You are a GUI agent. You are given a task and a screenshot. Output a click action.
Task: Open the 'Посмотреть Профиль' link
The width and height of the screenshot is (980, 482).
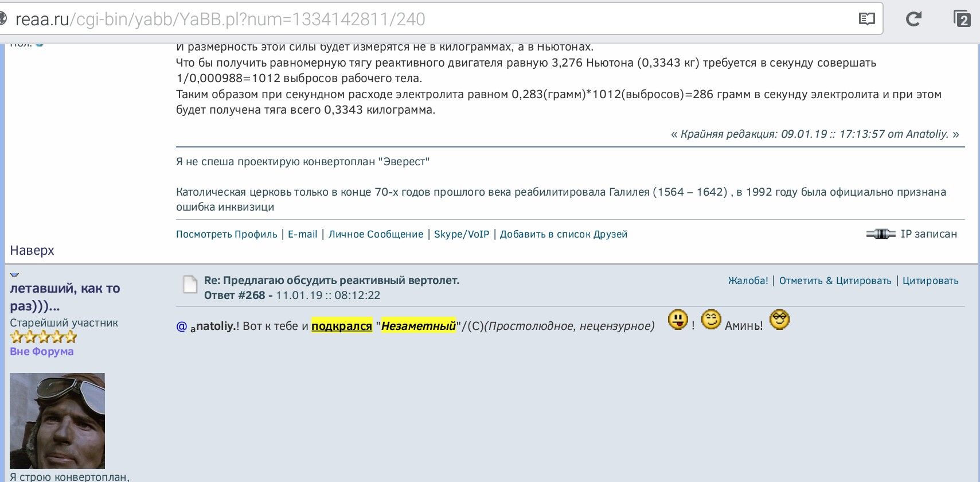(227, 234)
